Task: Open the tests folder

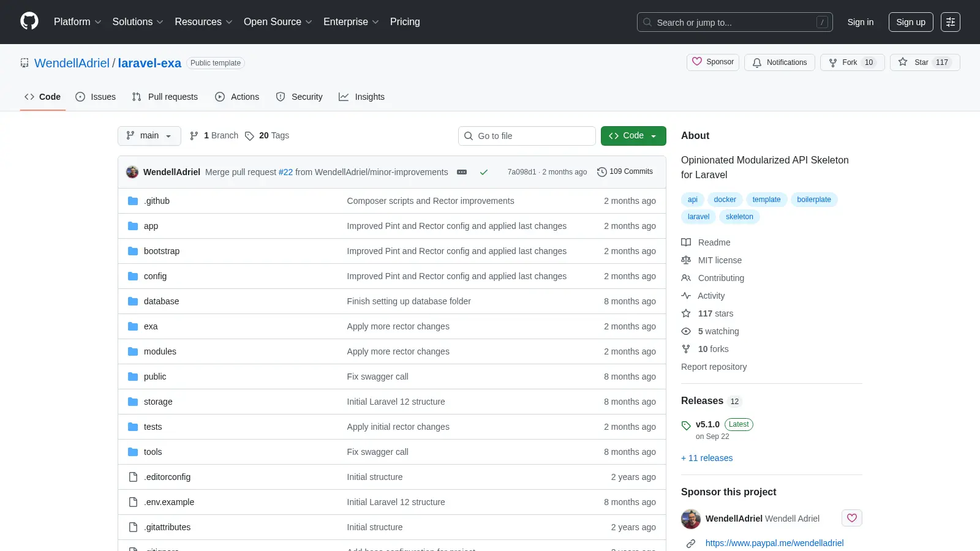Action: pyautogui.click(x=153, y=427)
